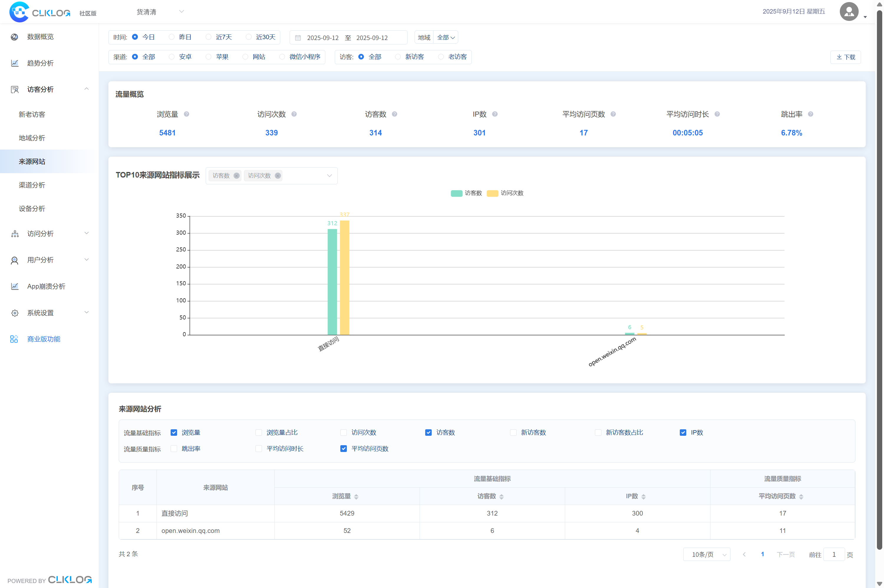Viewport: 884px width, 588px height.
Task: Click the 下载 download button
Action: pos(845,57)
